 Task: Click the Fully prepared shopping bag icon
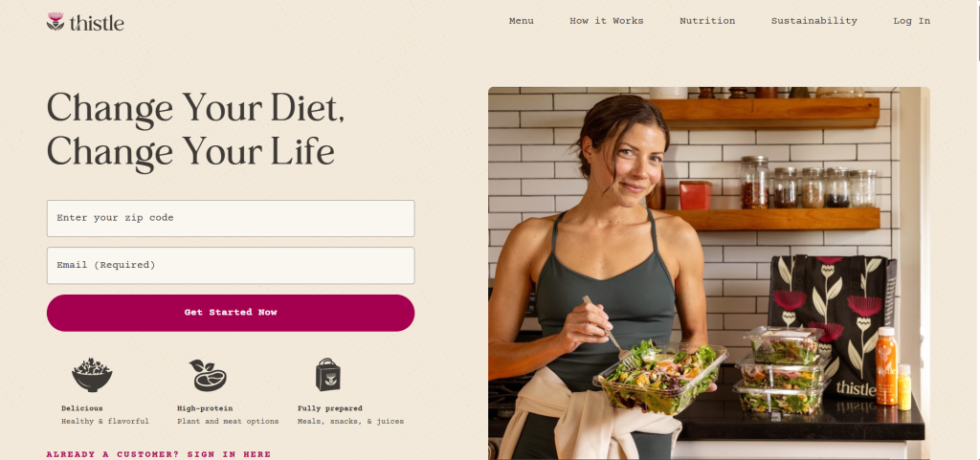tap(327, 375)
